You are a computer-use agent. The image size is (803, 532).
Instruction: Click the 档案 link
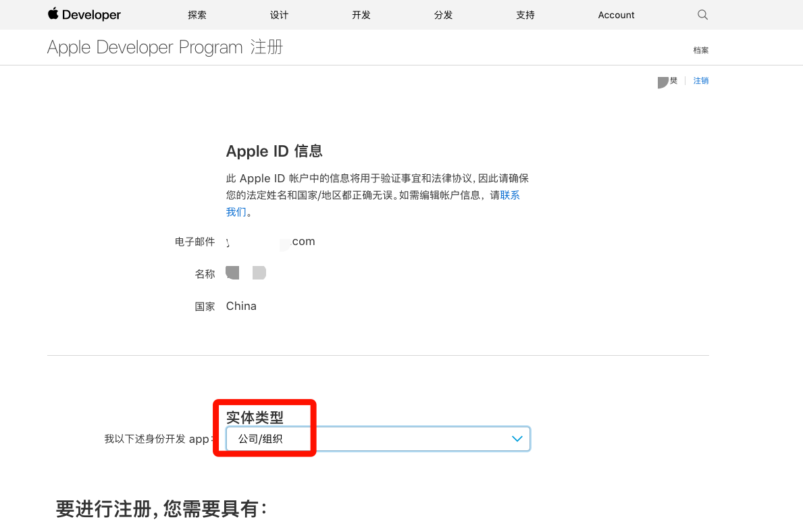pyautogui.click(x=701, y=50)
